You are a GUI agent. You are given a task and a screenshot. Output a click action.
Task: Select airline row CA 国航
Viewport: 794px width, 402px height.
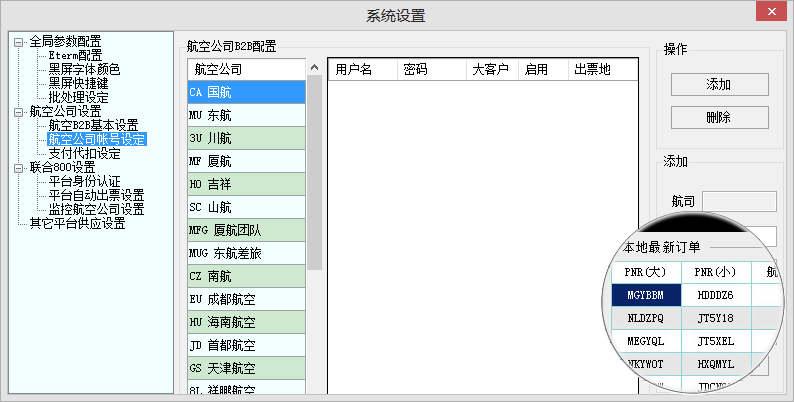pyautogui.click(x=247, y=92)
